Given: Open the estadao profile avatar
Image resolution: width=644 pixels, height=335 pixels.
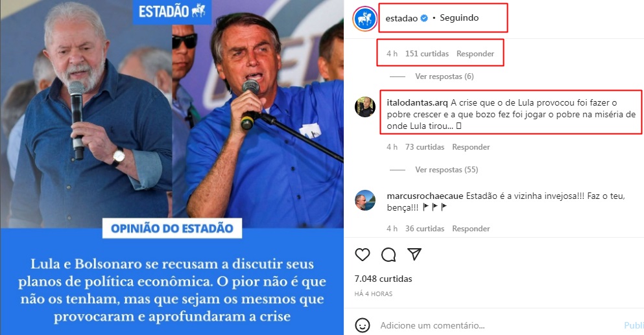Looking at the screenshot, I should click(x=364, y=19).
